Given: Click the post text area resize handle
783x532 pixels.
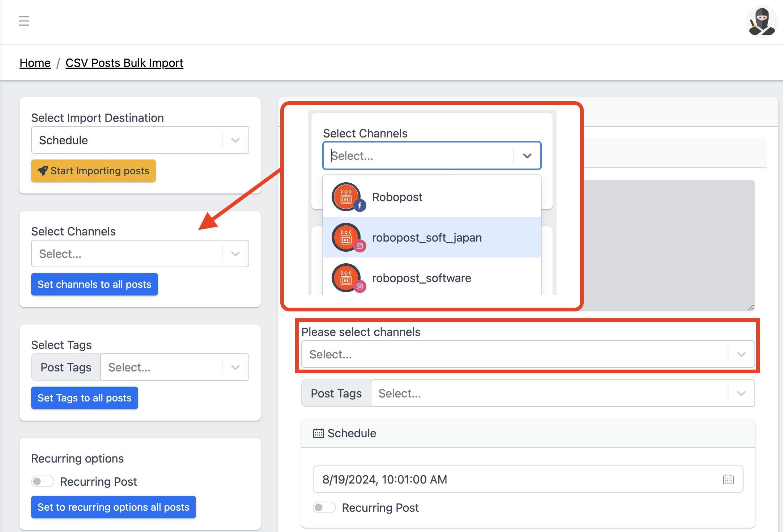Looking at the screenshot, I should [751, 307].
